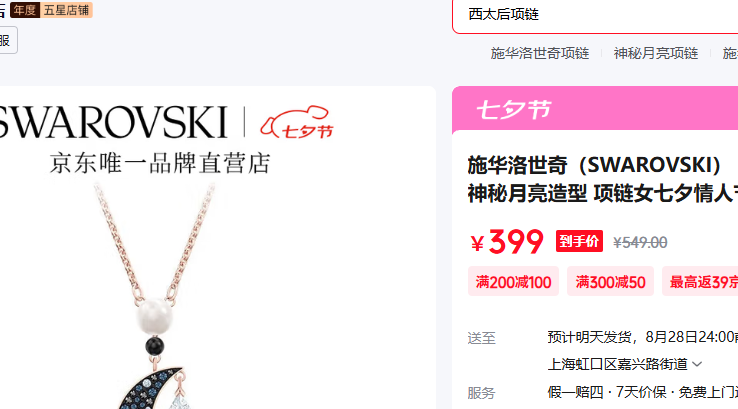Select the 最高返39 coupon tag
This screenshot has height=409, width=738.
700,281
